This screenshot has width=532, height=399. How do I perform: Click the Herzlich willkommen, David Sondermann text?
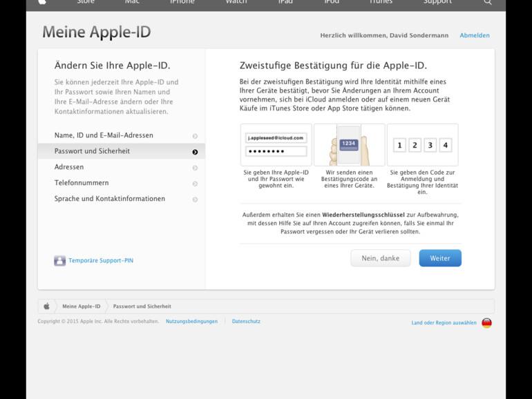[x=384, y=35]
